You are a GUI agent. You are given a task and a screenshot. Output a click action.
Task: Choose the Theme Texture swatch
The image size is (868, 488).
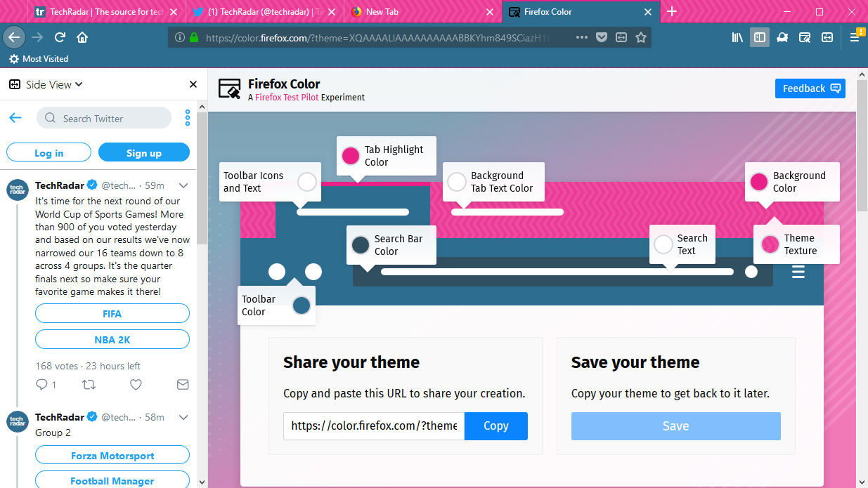(770, 244)
